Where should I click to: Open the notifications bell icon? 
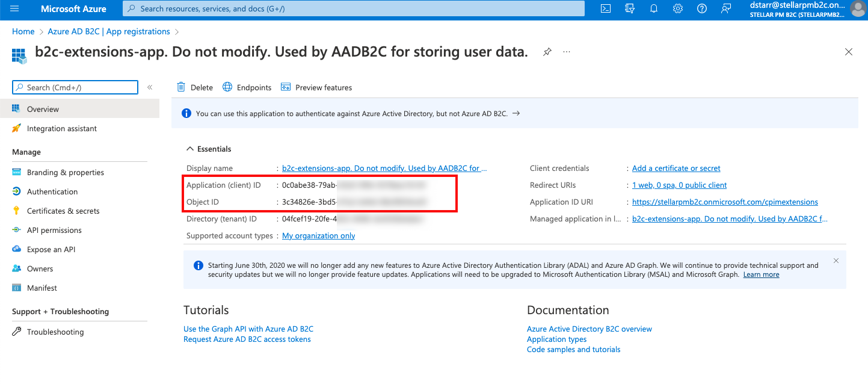(x=654, y=8)
